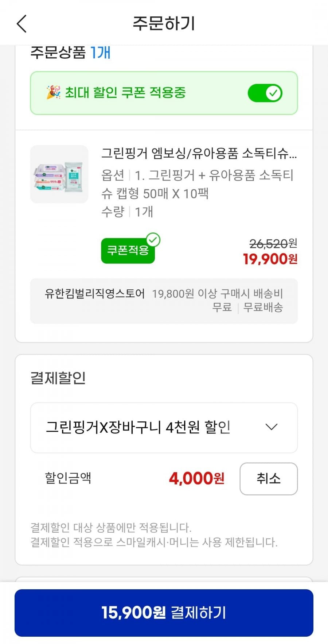328x644 pixels.
Task: Click the 최대 할인 쿠폰 적용중 banner text
Action: [125, 93]
